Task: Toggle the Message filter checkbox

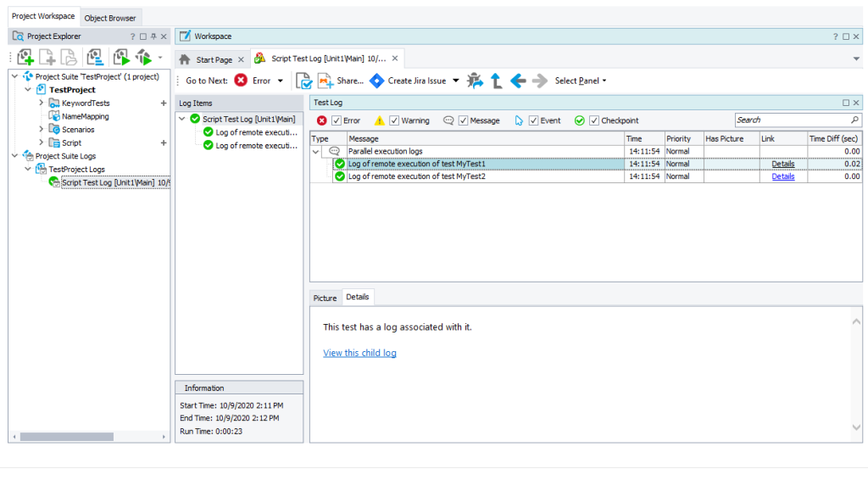Action: [x=464, y=120]
